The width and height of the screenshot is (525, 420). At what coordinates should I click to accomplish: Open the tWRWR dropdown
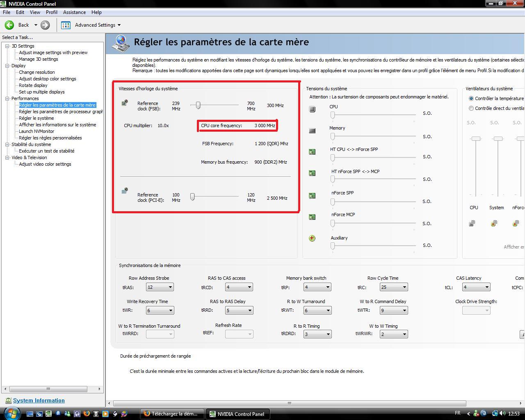point(394,334)
